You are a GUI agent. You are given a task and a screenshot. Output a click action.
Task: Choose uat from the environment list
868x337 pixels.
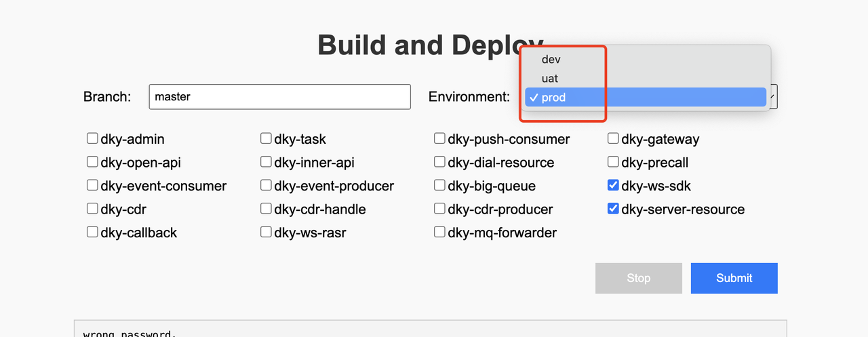[550, 79]
